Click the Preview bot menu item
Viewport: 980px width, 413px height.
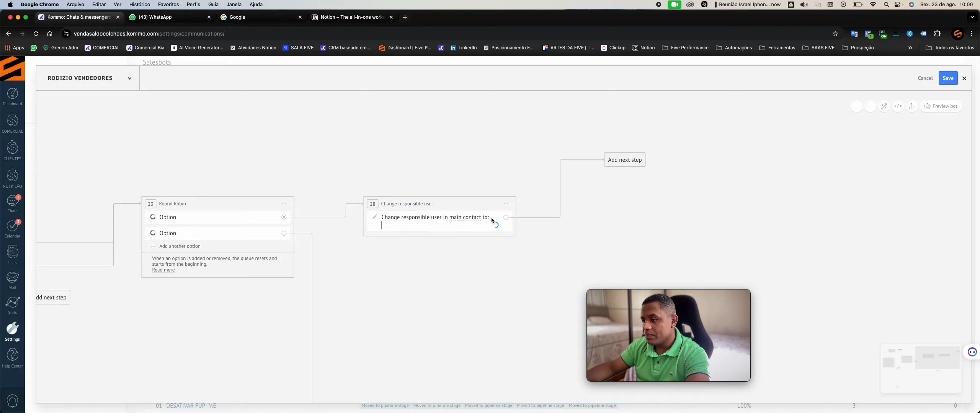click(x=941, y=106)
